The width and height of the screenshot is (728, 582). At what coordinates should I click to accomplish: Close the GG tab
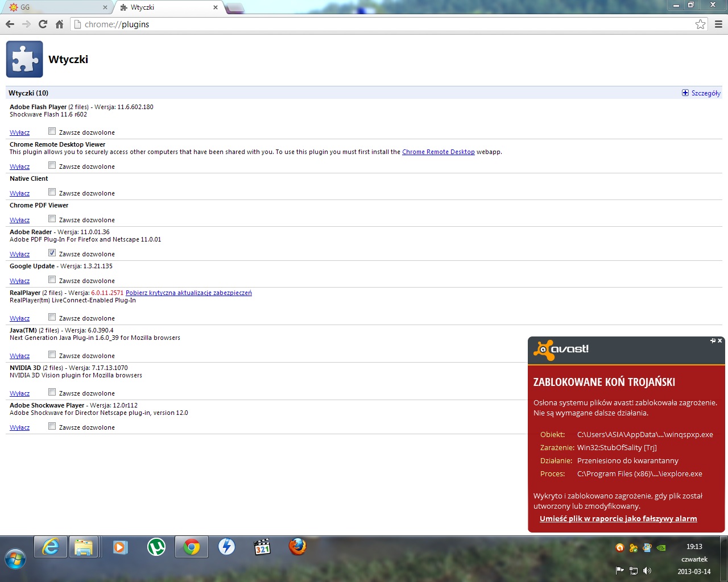tap(105, 7)
